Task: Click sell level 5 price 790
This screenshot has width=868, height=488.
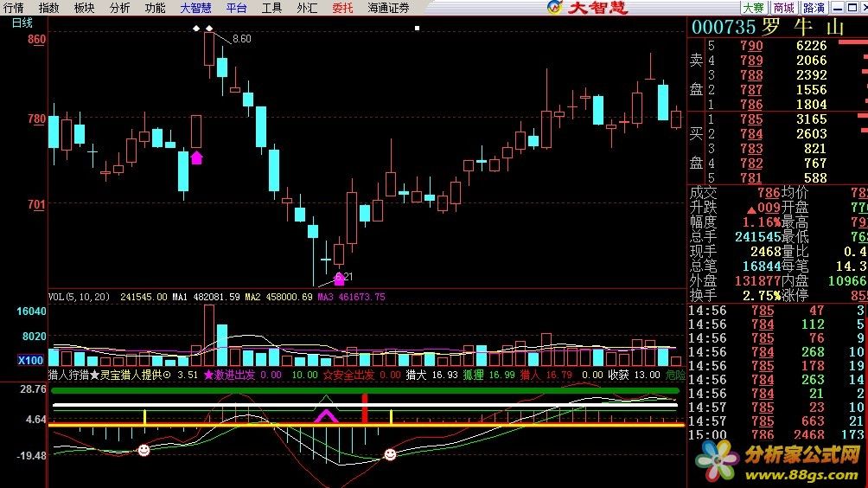Action: click(x=752, y=46)
